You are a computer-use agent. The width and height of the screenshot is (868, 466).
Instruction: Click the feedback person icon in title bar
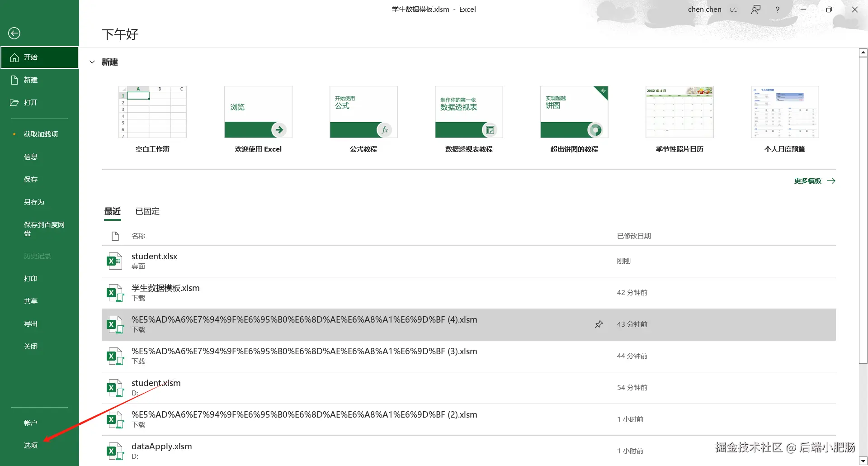(x=755, y=10)
